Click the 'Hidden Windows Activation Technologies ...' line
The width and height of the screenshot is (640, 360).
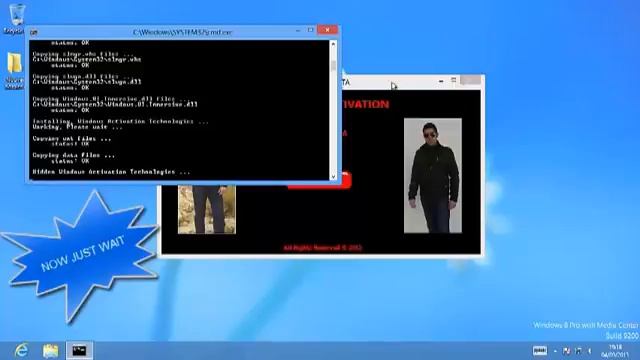[x=111, y=172]
